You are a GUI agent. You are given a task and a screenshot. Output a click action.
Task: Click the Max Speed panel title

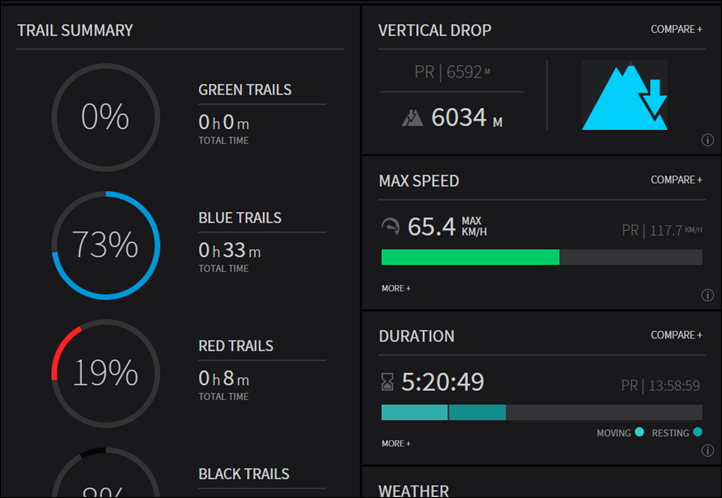coord(419,181)
